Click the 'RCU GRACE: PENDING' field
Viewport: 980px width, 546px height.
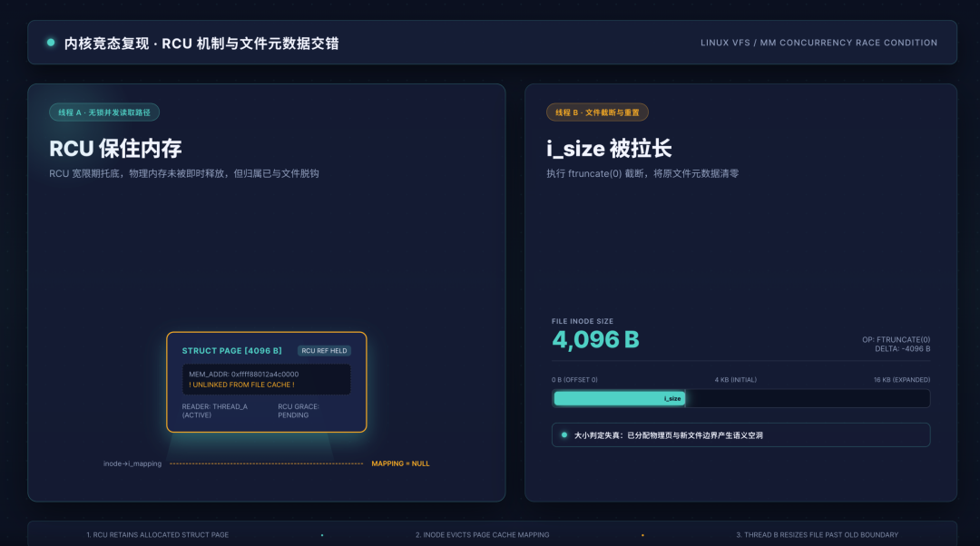(299, 411)
